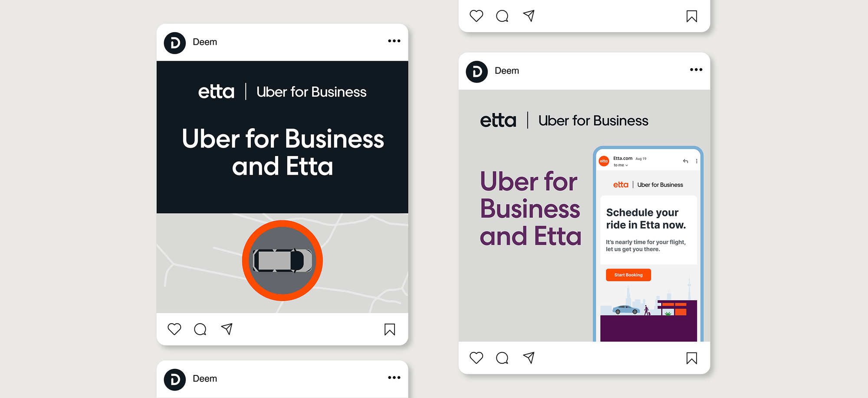Image resolution: width=868 pixels, height=398 pixels.
Task: Tap paper-plane share on top partial card
Action: (529, 16)
